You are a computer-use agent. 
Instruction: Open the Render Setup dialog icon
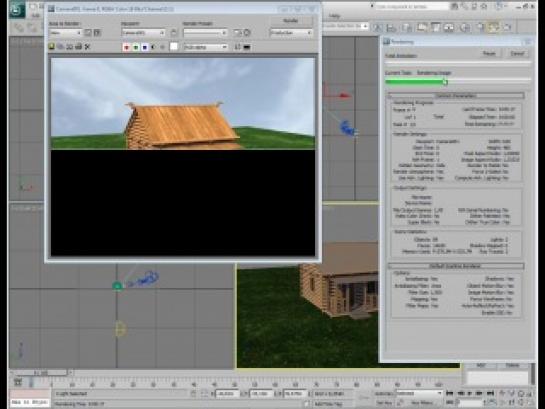click(x=238, y=33)
